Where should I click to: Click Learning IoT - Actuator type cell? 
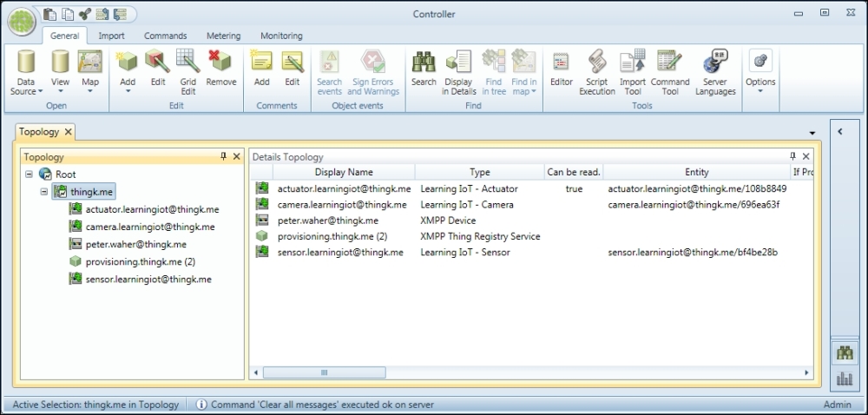[x=469, y=188]
